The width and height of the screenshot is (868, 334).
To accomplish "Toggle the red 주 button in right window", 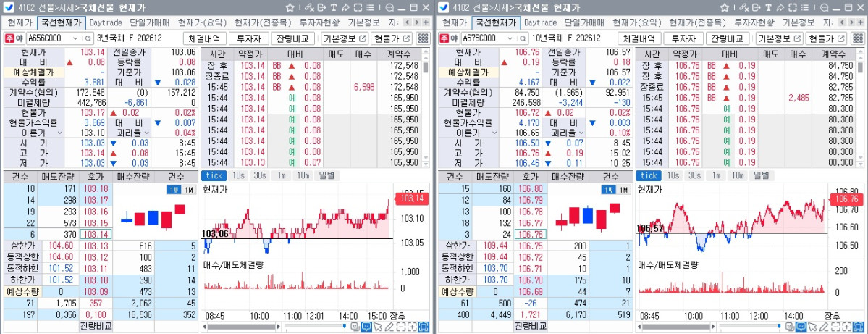I will point(444,39).
